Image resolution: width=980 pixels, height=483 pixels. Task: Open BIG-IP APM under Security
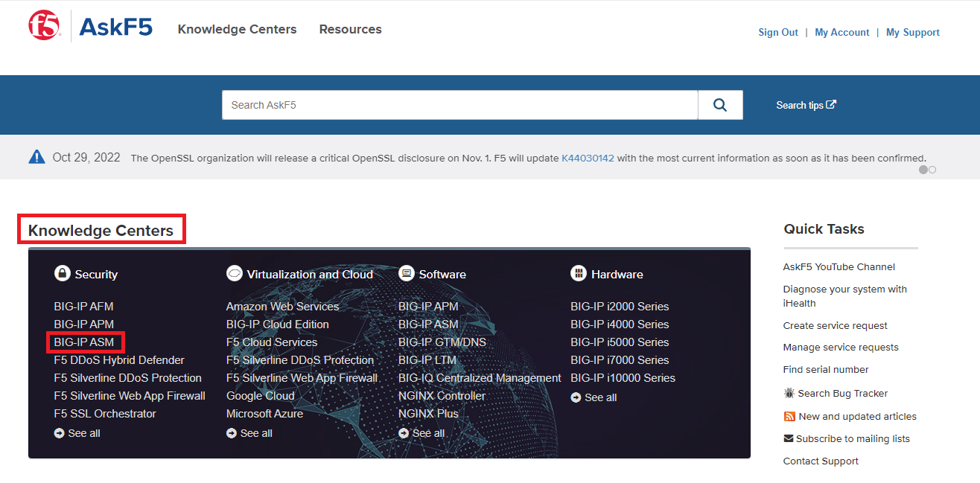click(x=83, y=324)
